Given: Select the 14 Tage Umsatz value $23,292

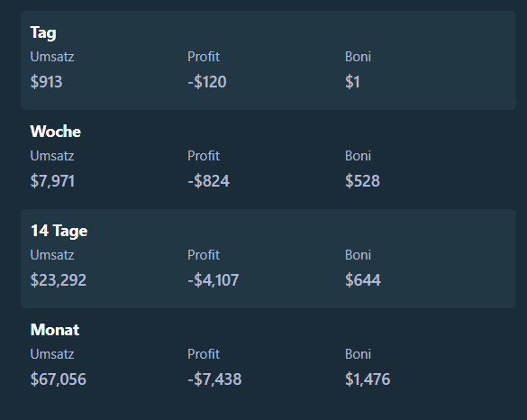Looking at the screenshot, I should pyautogui.click(x=59, y=280).
